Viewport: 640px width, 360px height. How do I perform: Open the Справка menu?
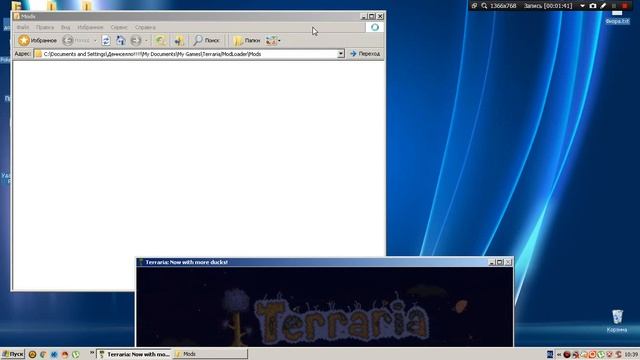tap(145, 27)
